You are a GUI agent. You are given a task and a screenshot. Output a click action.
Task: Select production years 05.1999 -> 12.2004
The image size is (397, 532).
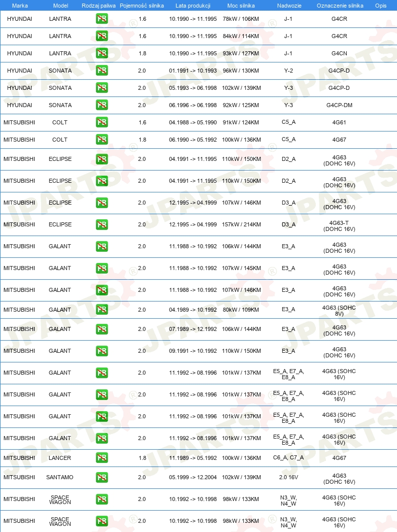[193, 477]
